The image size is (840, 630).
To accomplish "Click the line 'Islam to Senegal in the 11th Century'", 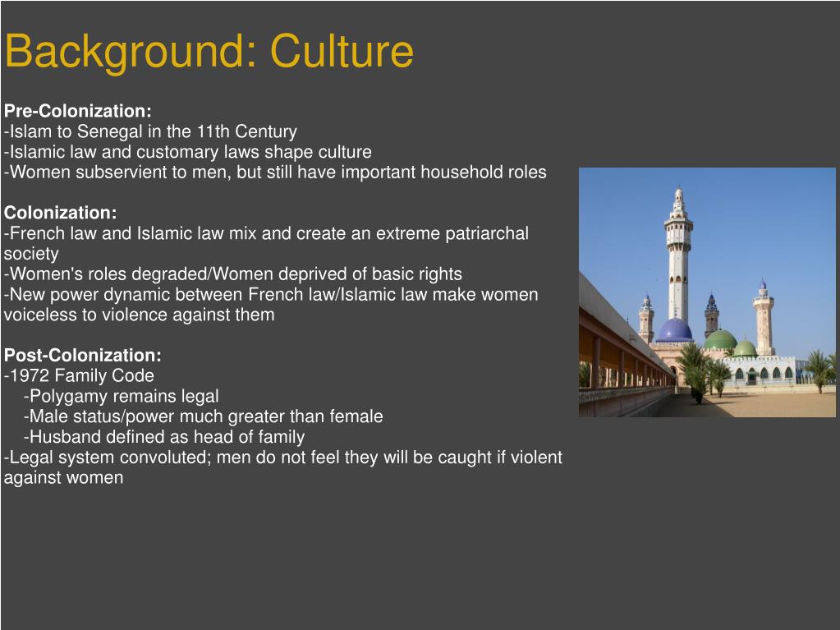I will point(150,131).
